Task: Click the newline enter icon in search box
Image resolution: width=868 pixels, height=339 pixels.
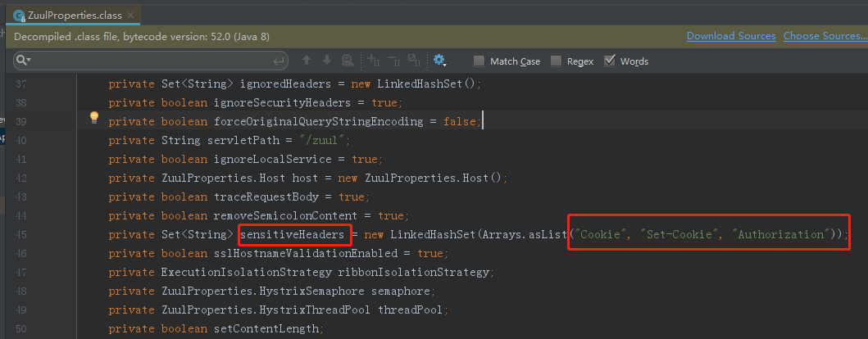Action: (x=279, y=61)
